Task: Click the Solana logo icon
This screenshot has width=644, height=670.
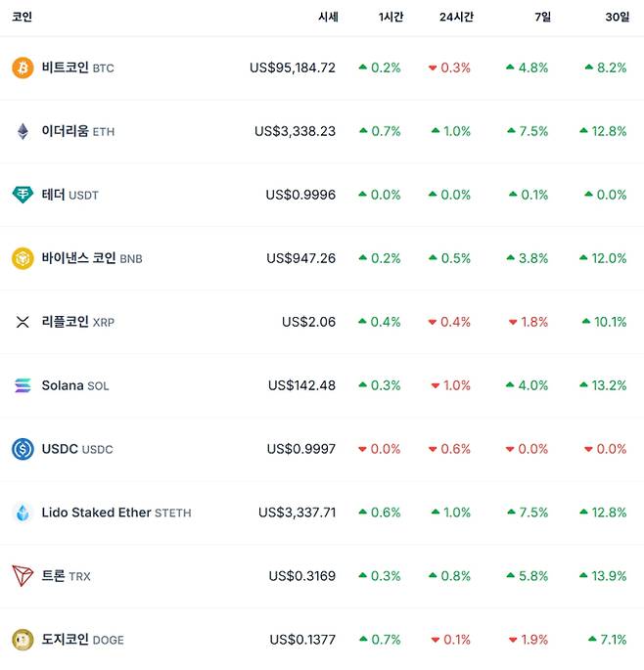Action: (23, 385)
